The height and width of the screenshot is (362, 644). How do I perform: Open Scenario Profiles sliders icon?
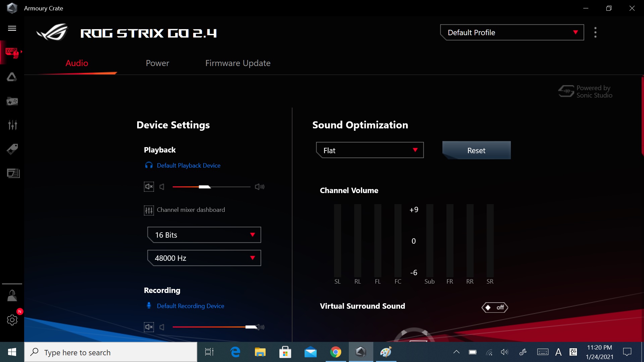click(x=12, y=125)
